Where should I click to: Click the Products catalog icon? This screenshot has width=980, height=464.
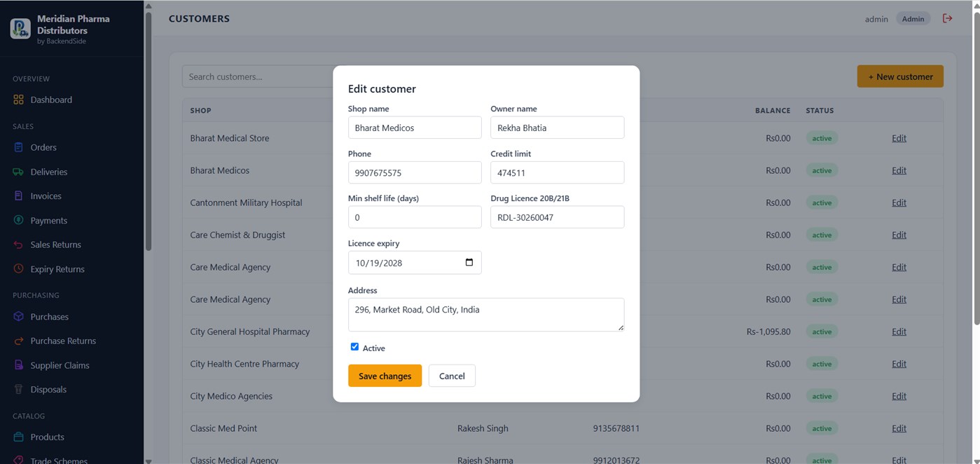pyautogui.click(x=18, y=437)
